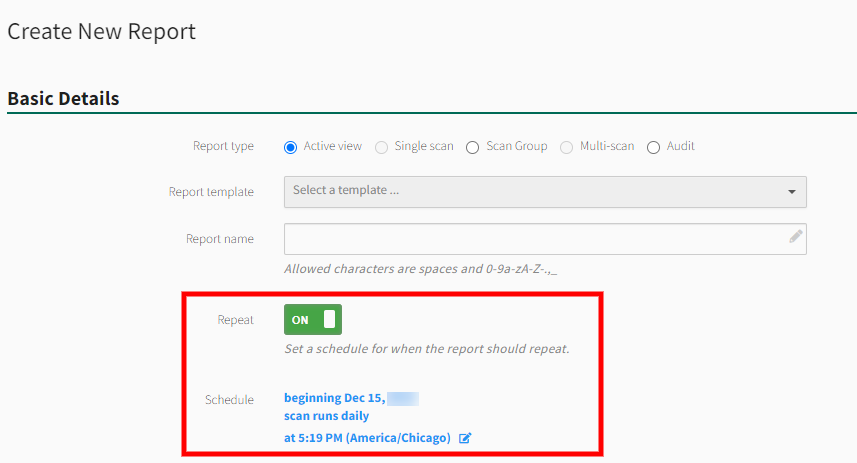Click the template dropdown caret arrow

tap(791, 191)
